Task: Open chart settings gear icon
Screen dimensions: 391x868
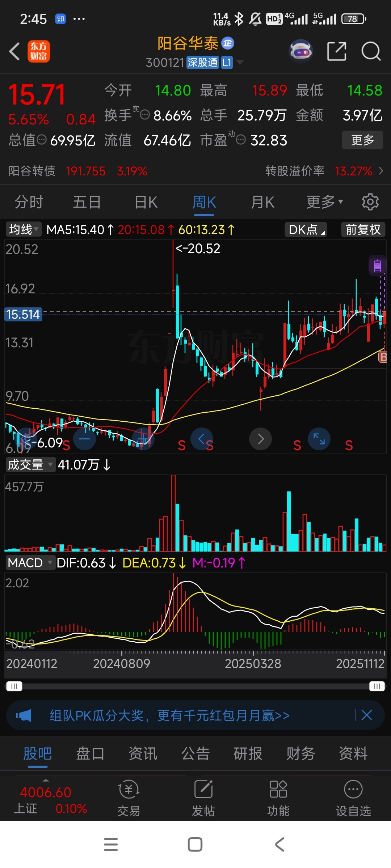Action: [370, 202]
